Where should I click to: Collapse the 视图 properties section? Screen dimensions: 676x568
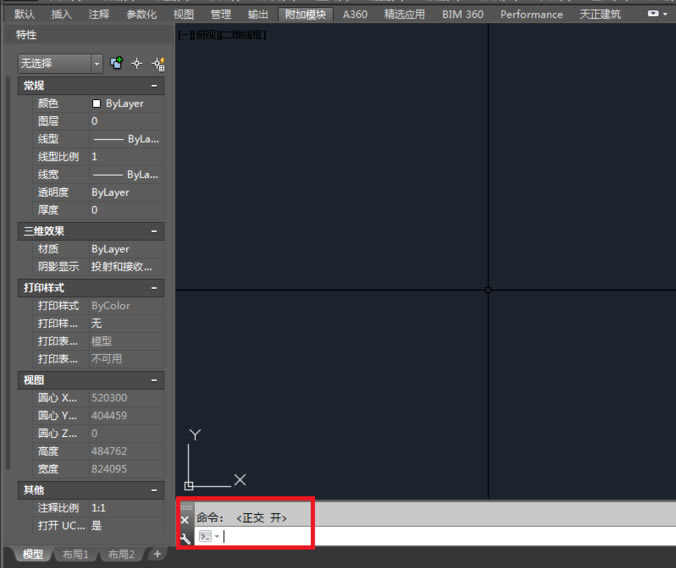pos(154,380)
